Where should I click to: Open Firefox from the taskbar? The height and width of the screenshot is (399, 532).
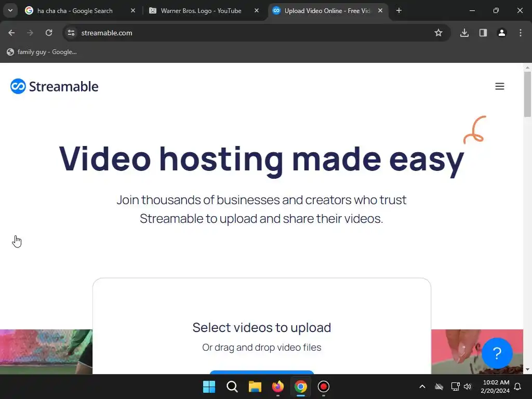278,387
